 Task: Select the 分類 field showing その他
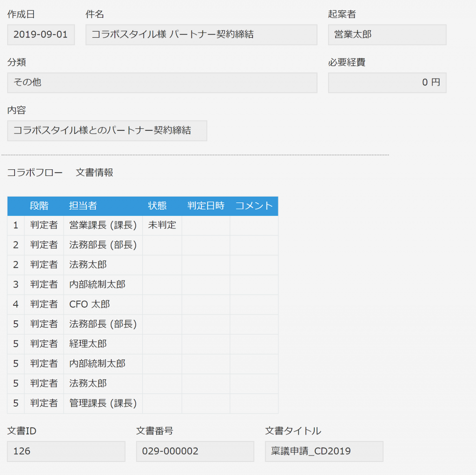(x=162, y=83)
